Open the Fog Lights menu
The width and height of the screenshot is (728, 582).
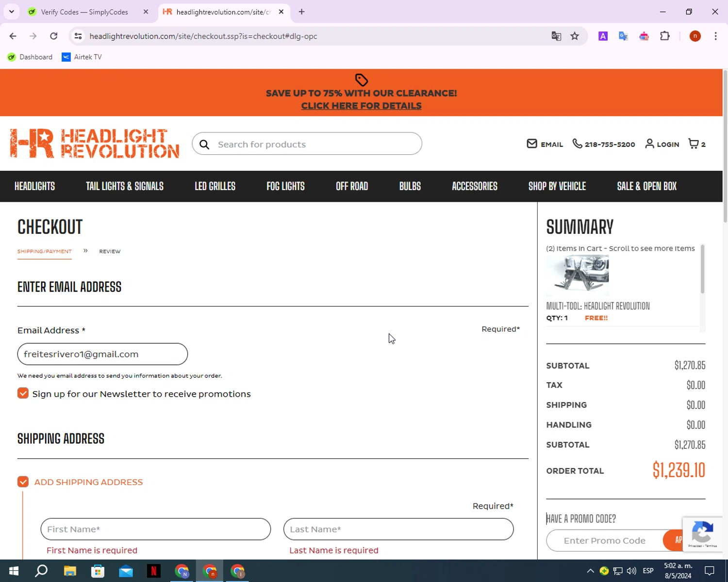click(x=286, y=186)
